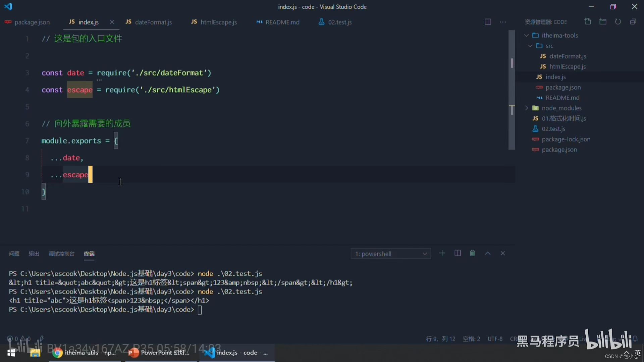Open the 输出 output panel tab
This screenshot has height=362, width=644.
tap(34, 254)
